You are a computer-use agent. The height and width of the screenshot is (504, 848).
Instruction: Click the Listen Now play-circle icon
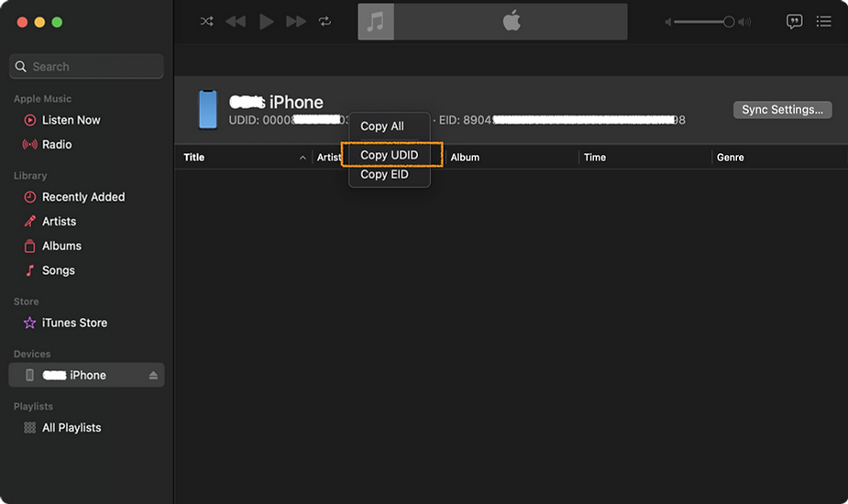30,120
